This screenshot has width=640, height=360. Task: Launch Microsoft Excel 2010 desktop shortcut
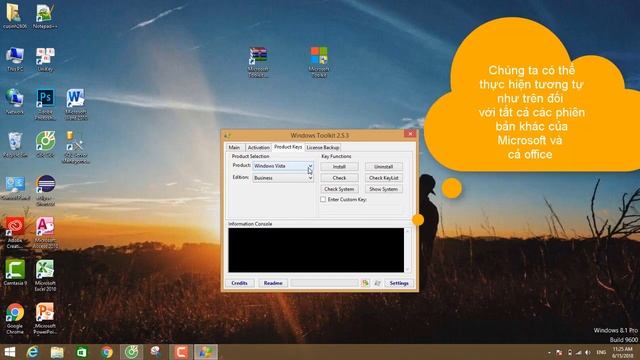click(x=45, y=276)
